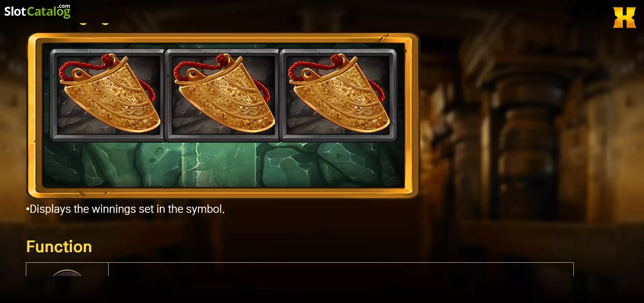Image resolution: width=644 pixels, height=303 pixels.
Task: Click the 'Displays the winnings' description text
Action: point(126,209)
